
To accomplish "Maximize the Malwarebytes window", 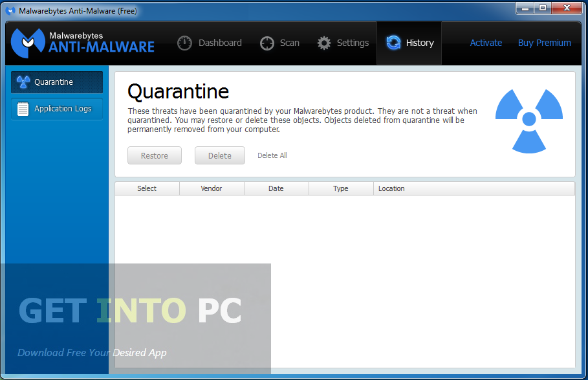I will pos(542,8).
